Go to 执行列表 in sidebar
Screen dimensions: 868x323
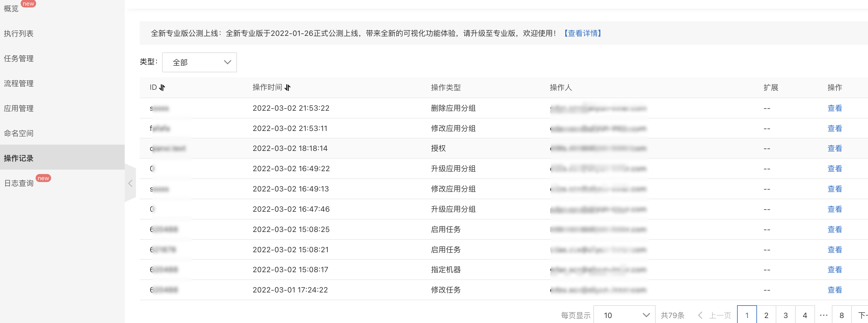(x=18, y=34)
